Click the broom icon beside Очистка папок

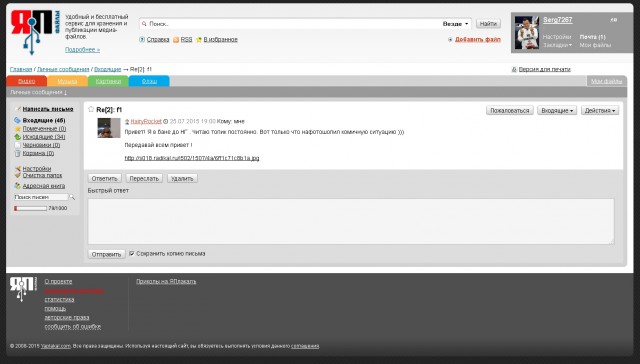point(17,175)
